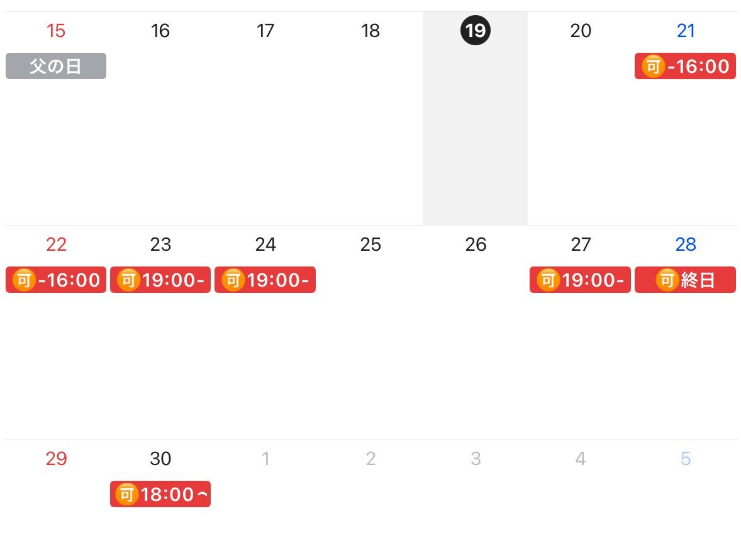This screenshot has width=741, height=560.
Task: Open the -16:00 event on the 21st
Action: pos(685,66)
